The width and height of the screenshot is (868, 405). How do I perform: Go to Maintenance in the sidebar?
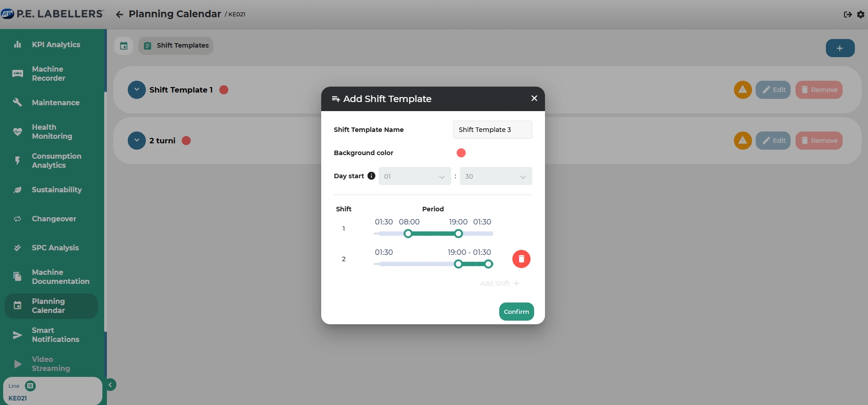[55, 102]
